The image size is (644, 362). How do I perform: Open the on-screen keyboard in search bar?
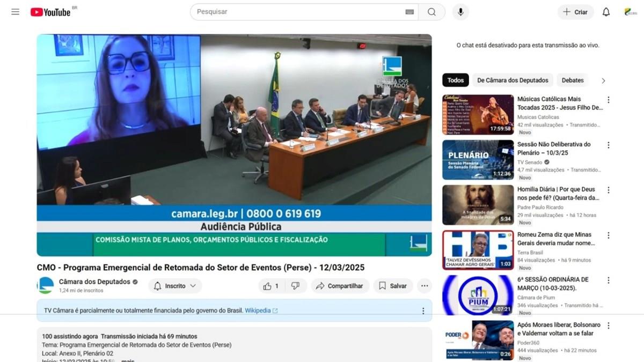[x=409, y=12]
